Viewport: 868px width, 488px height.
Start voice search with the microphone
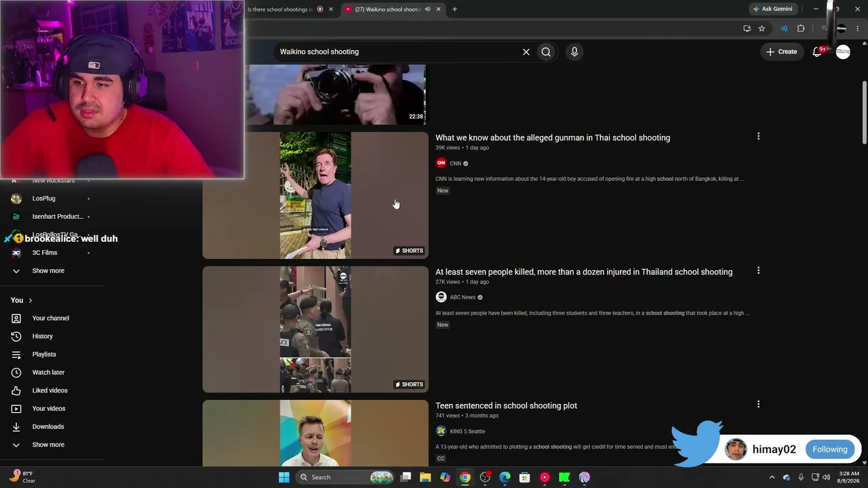[x=574, y=52]
